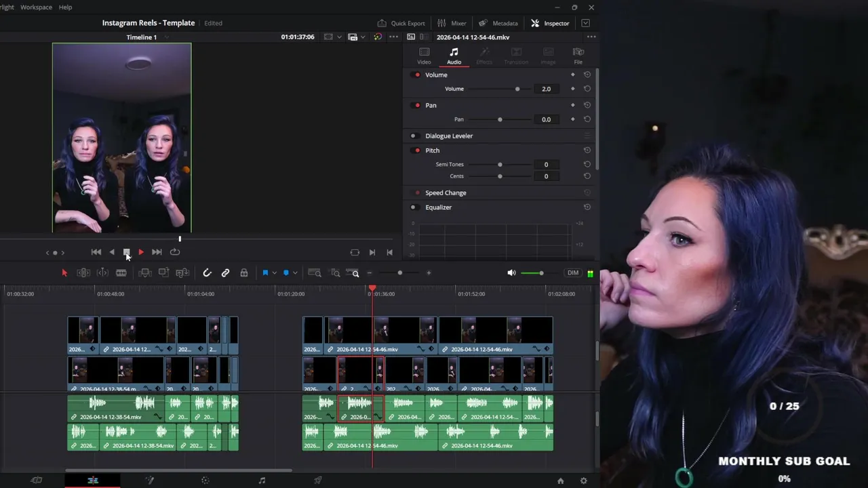The width and height of the screenshot is (868, 488).
Task: Open Project Settings gear icon
Action: click(x=583, y=481)
